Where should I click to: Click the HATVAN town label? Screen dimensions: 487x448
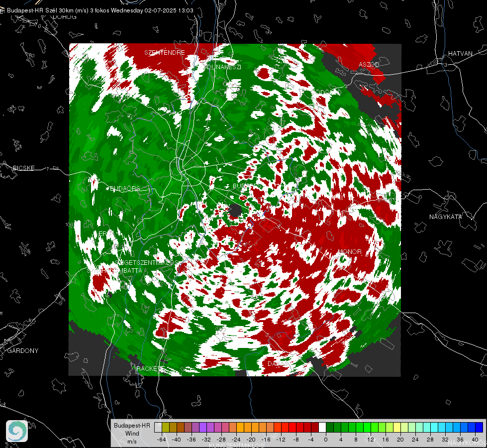(x=460, y=53)
